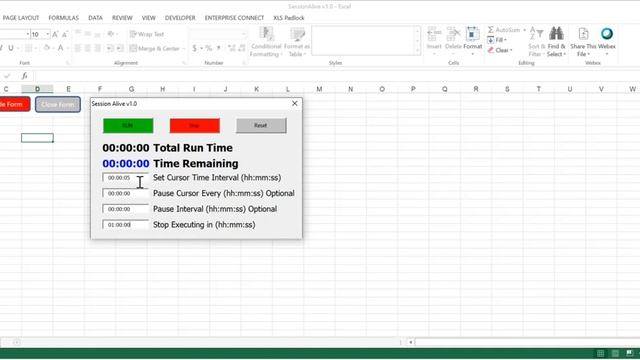The image size is (640, 360).
Task: Open the font size dropdown
Action: pyautogui.click(x=48, y=35)
